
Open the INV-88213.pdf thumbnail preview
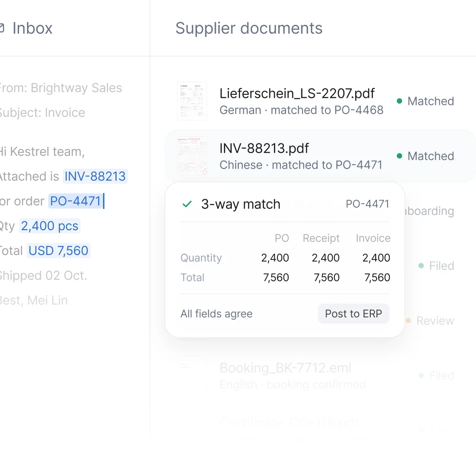(192, 156)
